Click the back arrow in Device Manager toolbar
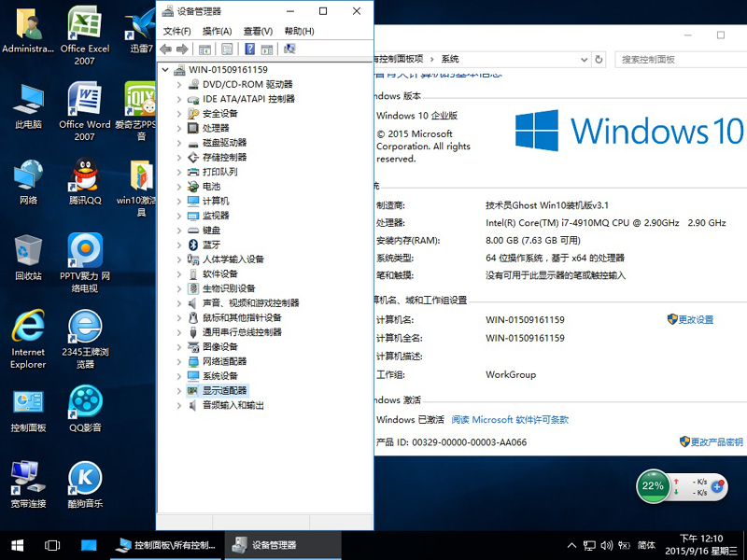The width and height of the screenshot is (747, 560). pos(166,49)
